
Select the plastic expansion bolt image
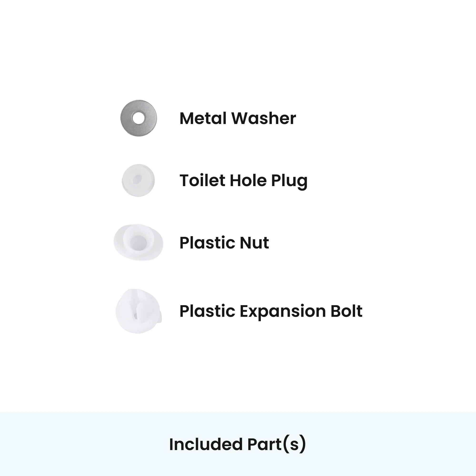pos(139,311)
